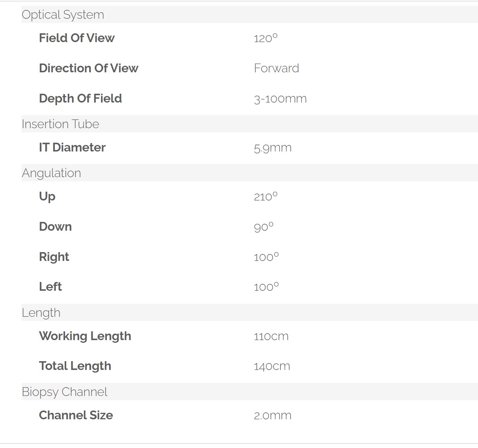Select the Field Of View label
This screenshot has height=448, width=478.
(77, 38)
